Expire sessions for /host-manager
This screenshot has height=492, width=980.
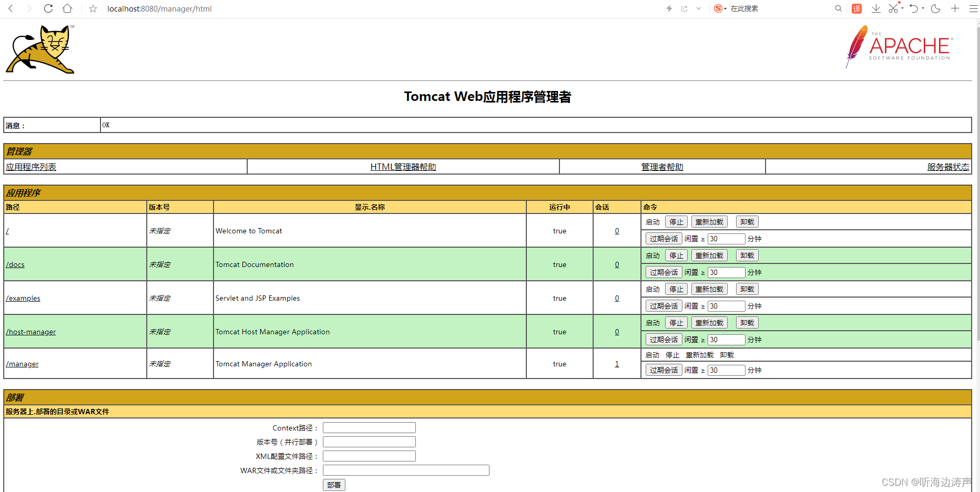tap(663, 340)
